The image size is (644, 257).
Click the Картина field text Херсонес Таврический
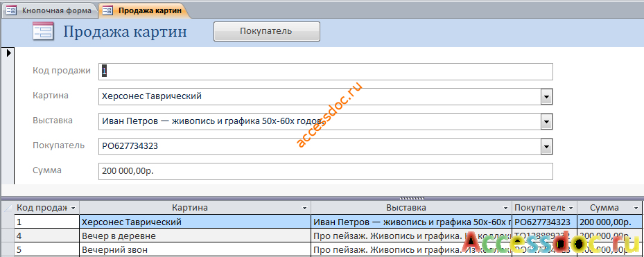(x=152, y=96)
